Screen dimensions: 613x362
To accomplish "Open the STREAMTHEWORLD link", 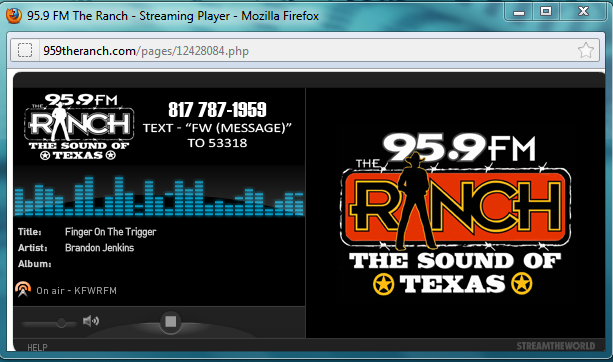I will [x=556, y=346].
